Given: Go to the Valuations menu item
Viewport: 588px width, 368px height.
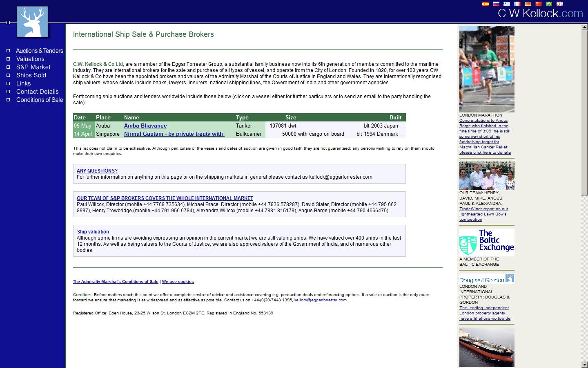Looking at the screenshot, I should click(30, 59).
